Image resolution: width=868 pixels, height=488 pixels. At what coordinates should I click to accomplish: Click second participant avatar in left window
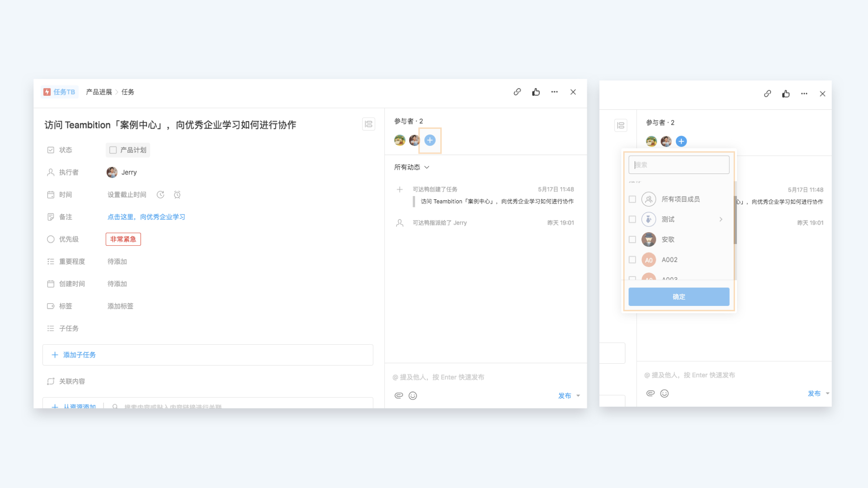click(415, 140)
